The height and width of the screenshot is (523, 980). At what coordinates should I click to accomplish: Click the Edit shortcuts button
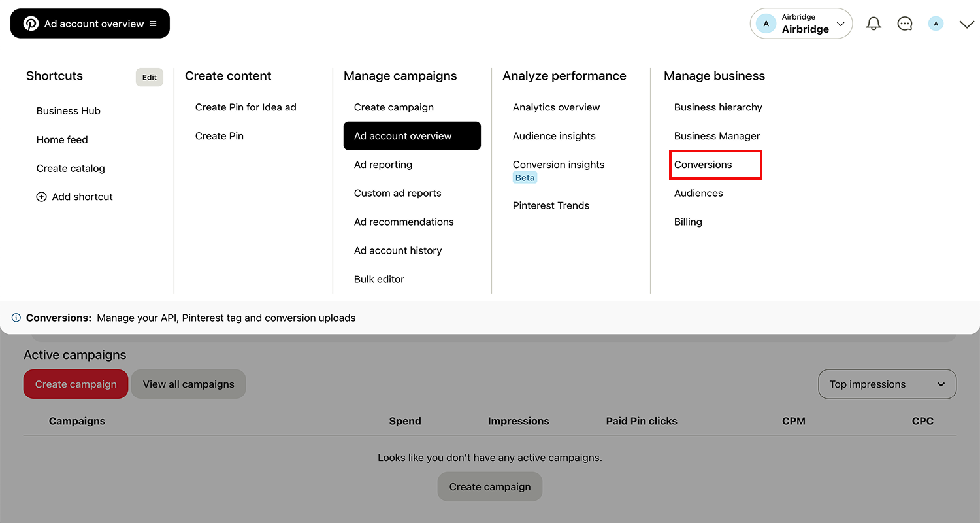tap(150, 77)
